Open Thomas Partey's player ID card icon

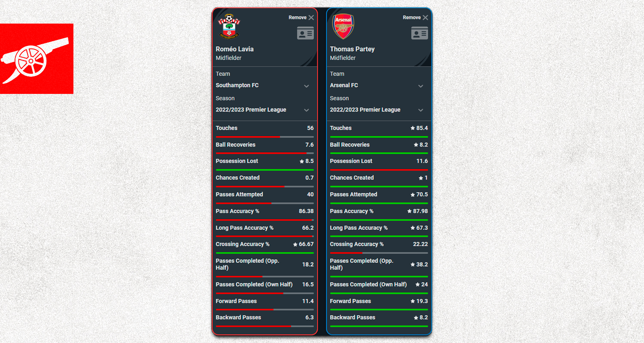(419, 33)
